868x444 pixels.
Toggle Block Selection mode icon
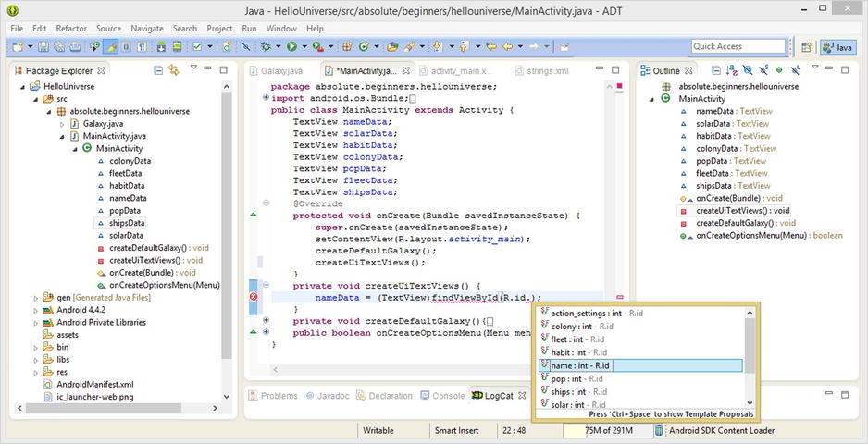(x=126, y=47)
